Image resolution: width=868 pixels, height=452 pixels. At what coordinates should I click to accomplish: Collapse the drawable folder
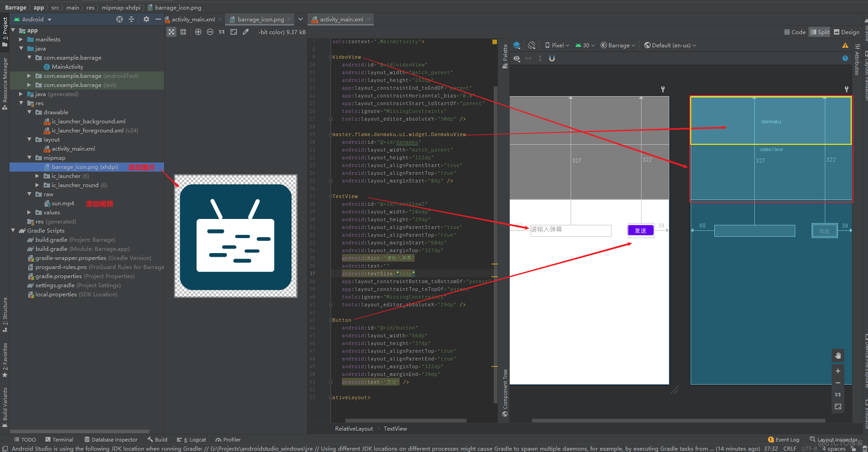tap(29, 112)
